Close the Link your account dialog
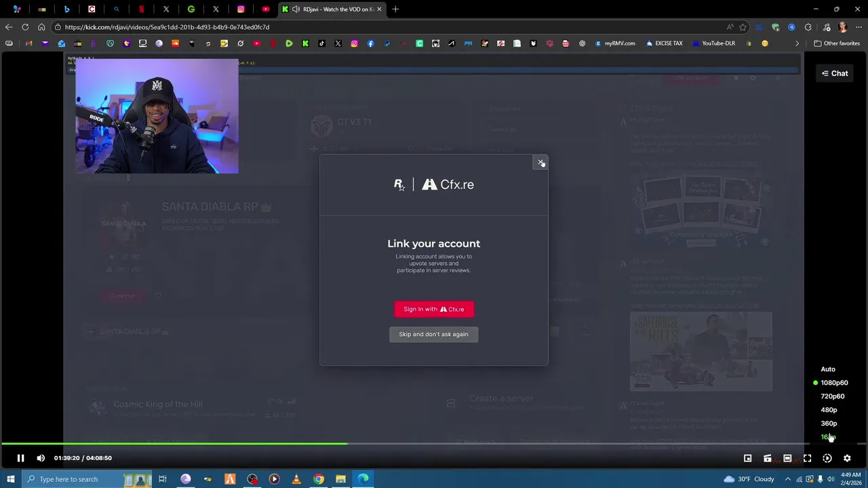The width and height of the screenshot is (868, 488). pos(540,162)
